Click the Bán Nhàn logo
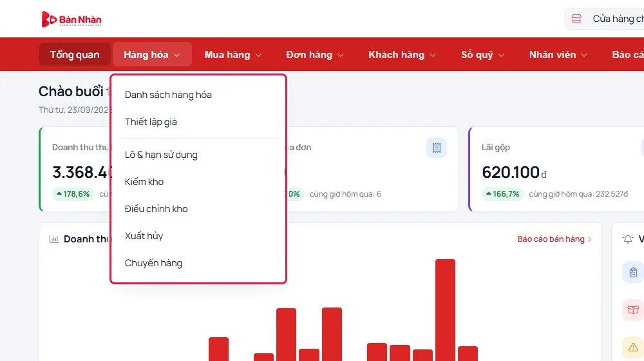 click(x=71, y=19)
